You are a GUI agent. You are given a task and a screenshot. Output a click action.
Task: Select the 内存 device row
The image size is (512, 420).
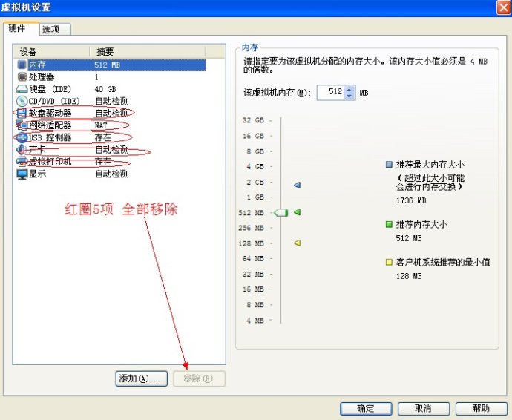pos(111,65)
